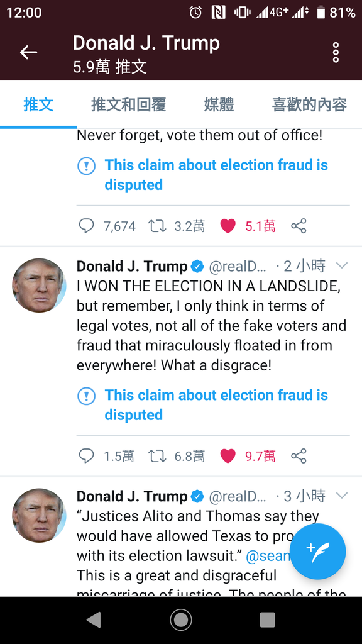The image size is (362, 644).
Task: Open the 喜歡的內容 tab
Action: [309, 105]
